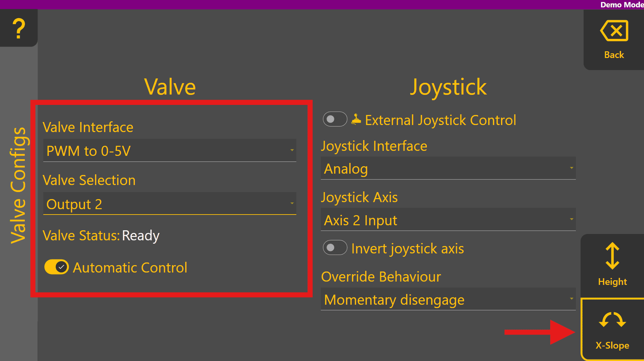
Task: Click the Back arrow icon
Action: pos(614,31)
